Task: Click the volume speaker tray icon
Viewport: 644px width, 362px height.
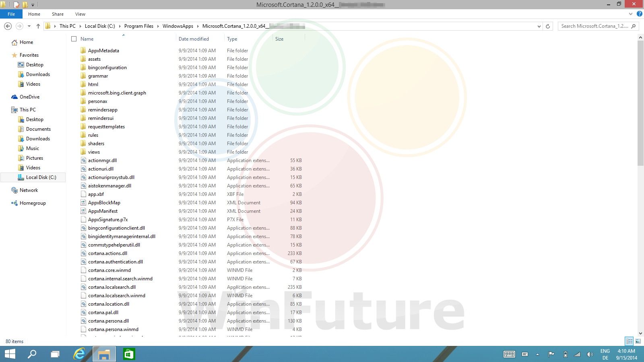Action: pos(590,354)
